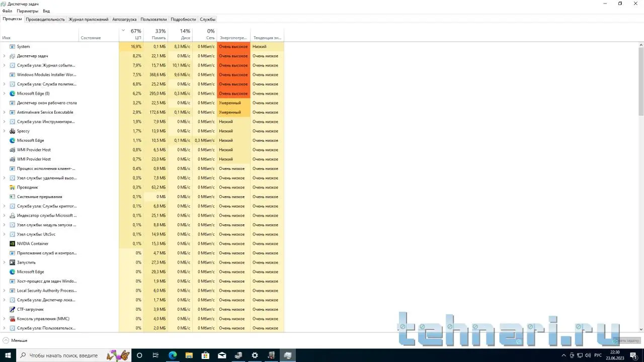Screen dimensions: 644x362
Task: Click the Индексатор службы Microsoft icon
Action: (13, 216)
